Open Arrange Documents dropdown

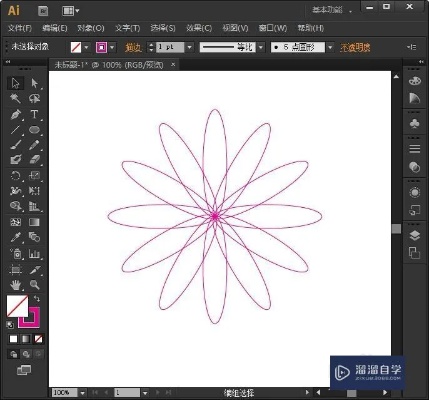coord(71,11)
